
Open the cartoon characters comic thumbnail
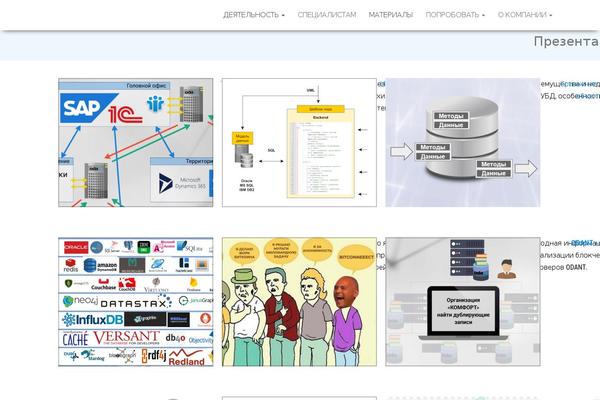click(299, 302)
